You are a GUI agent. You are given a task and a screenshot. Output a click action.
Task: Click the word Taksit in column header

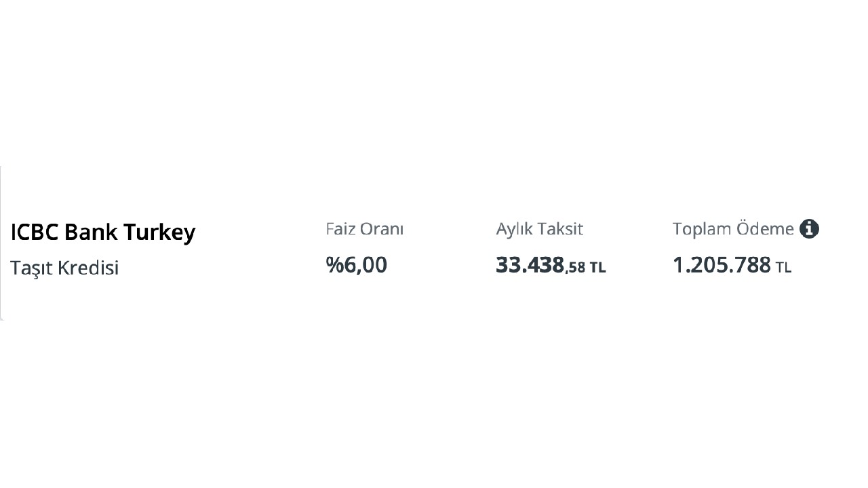pyautogui.click(x=560, y=229)
